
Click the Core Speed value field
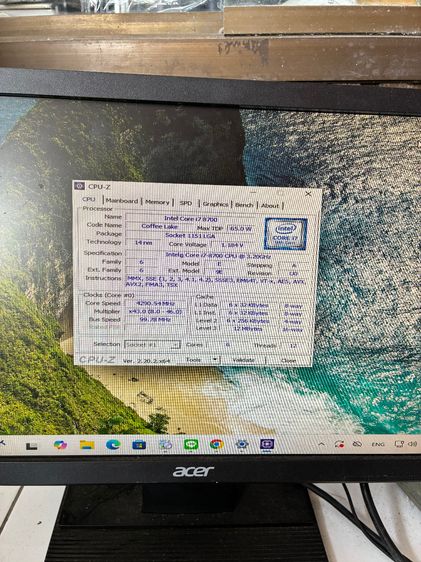155,303
